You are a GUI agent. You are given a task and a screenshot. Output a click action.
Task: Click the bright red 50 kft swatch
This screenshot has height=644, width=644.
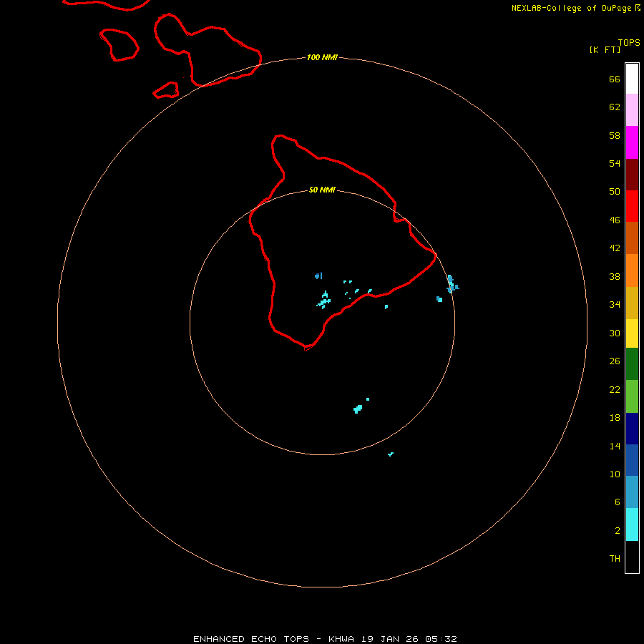632,206
